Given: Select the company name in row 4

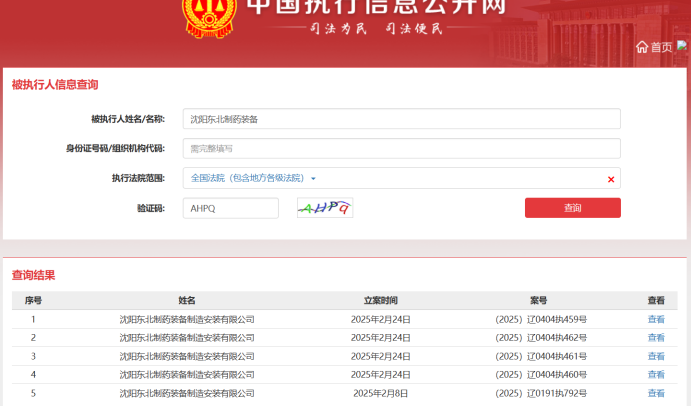Looking at the screenshot, I should 187,375.
